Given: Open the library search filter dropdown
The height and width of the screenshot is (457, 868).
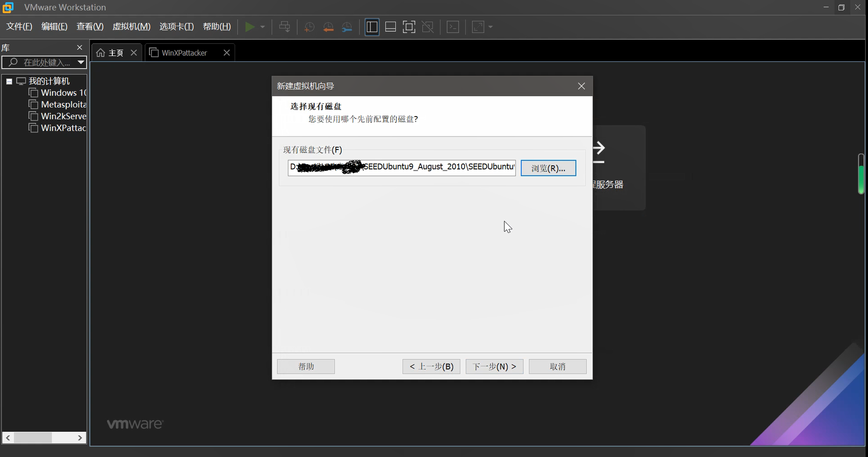Looking at the screenshot, I should [81, 62].
